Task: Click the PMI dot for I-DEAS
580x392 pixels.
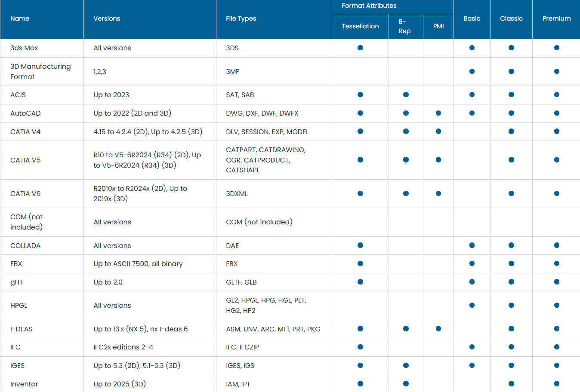Action: (x=438, y=329)
